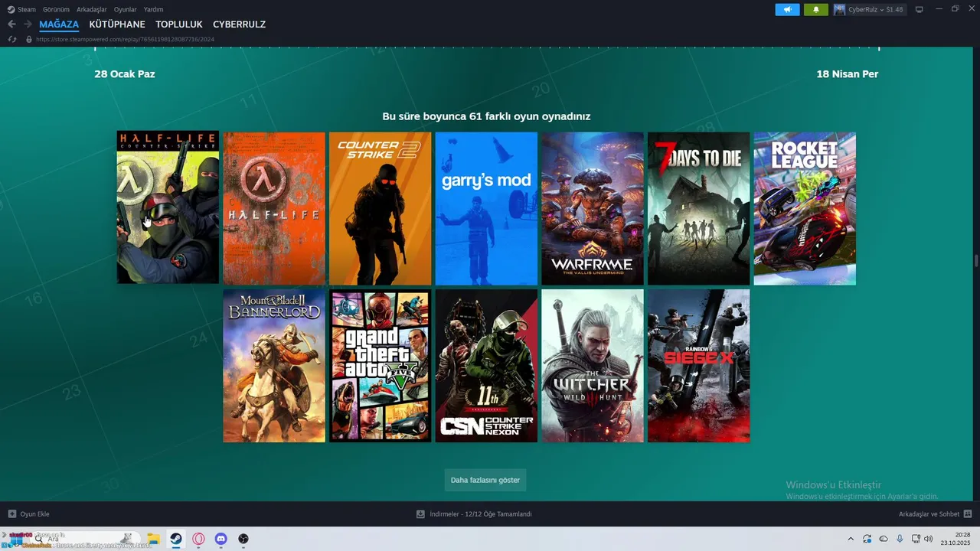This screenshot has height=551, width=980.
Task: Open the Görünüm menu
Action: click(56, 9)
